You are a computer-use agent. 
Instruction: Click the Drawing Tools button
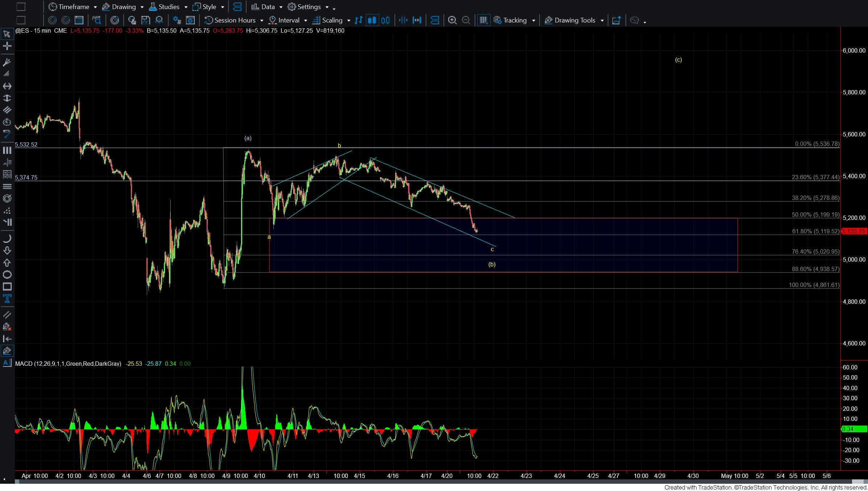tap(570, 20)
